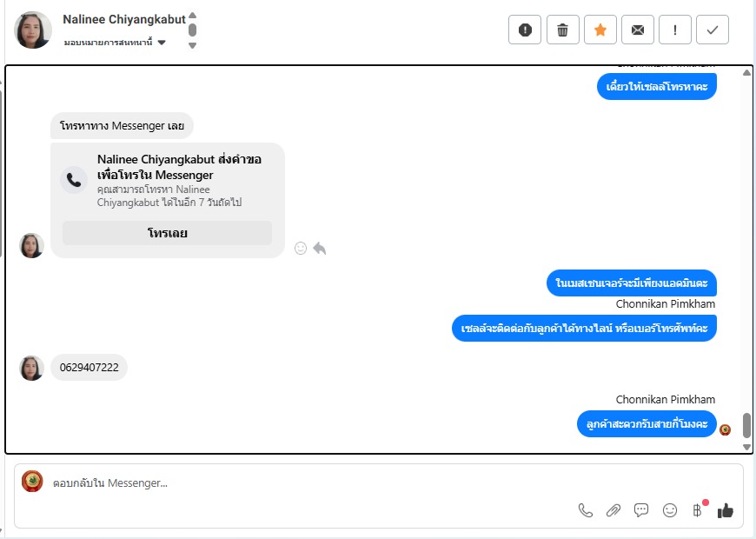756x539 pixels.
Task: Toggle the orange star follow-up marker
Action: (600, 30)
